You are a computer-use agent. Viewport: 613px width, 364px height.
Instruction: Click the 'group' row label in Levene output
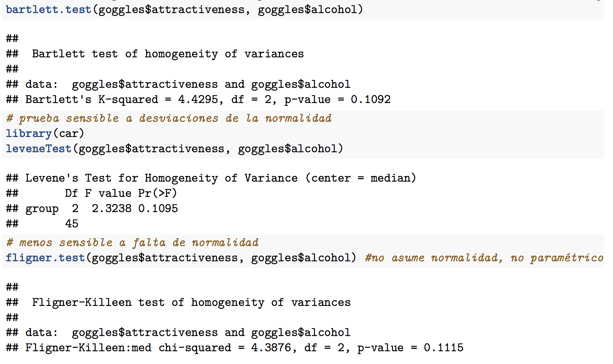42,209
